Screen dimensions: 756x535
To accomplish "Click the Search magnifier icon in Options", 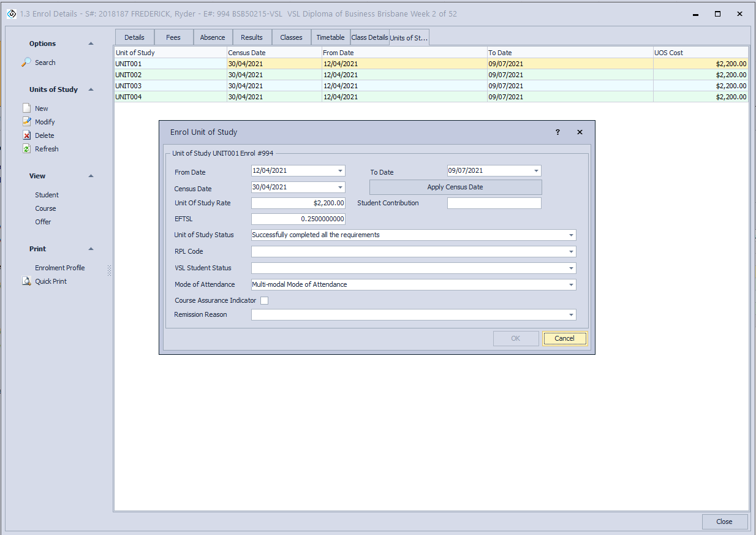I will (27, 63).
